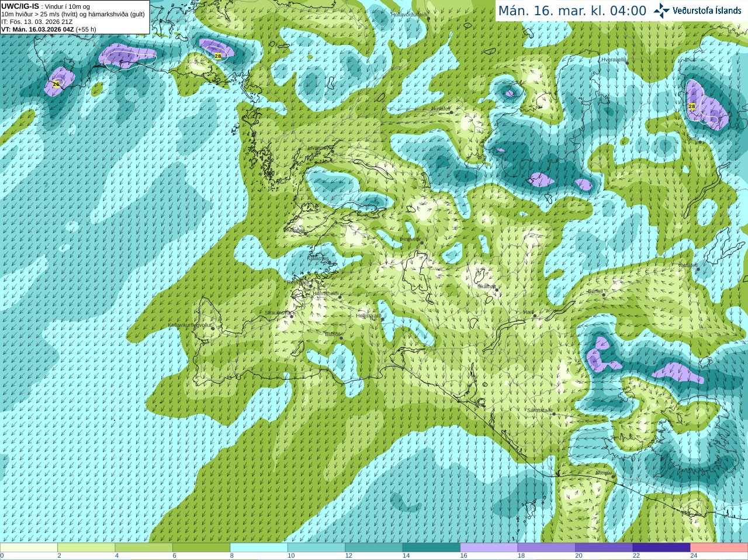Click the UWC/IG-IS model title
The height and width of the screenshot is (560, 748).
[20, 6]
